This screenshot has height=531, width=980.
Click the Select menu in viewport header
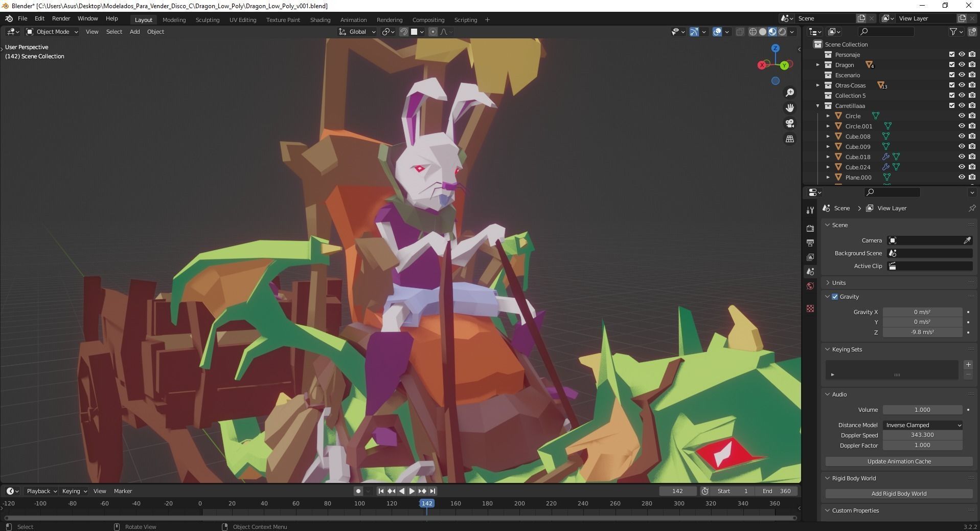click(114, 32)
